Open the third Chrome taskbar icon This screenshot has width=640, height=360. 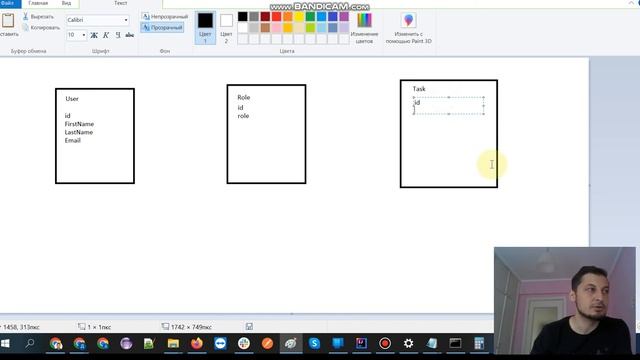[102, 343]
